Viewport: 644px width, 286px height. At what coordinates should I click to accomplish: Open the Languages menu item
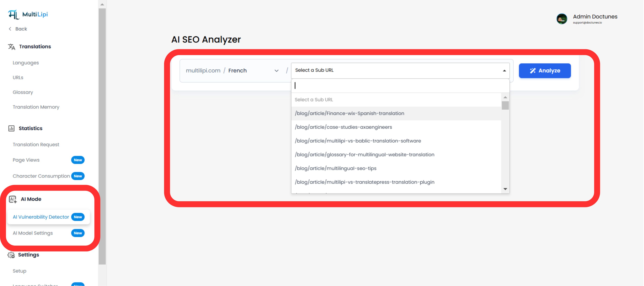point(26,63)
